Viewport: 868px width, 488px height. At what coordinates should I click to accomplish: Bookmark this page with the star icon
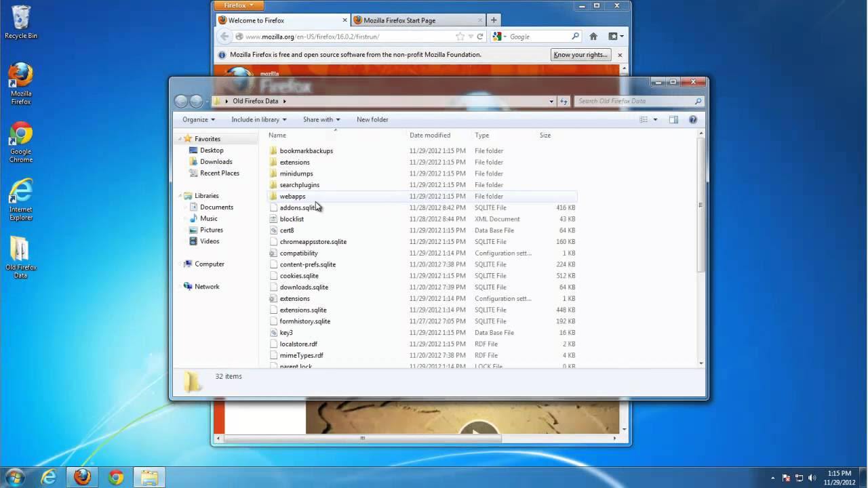click(x=460, y=37)
